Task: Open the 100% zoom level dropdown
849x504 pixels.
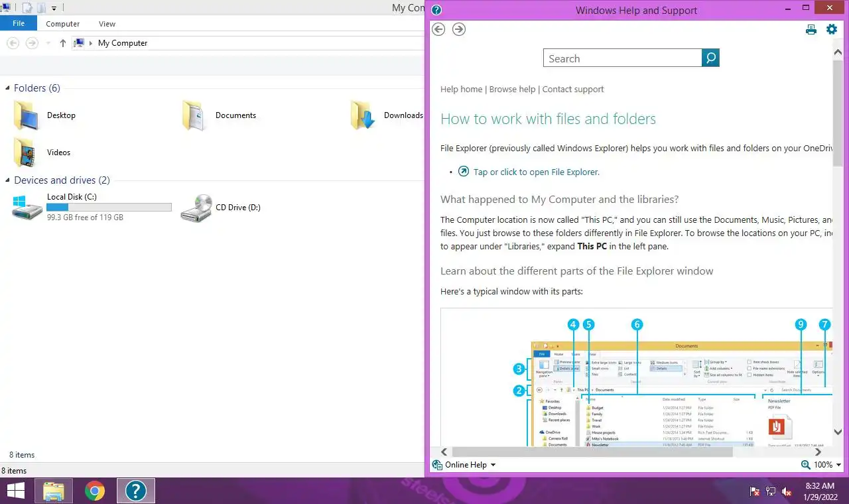Action: [x=827, y=465]
